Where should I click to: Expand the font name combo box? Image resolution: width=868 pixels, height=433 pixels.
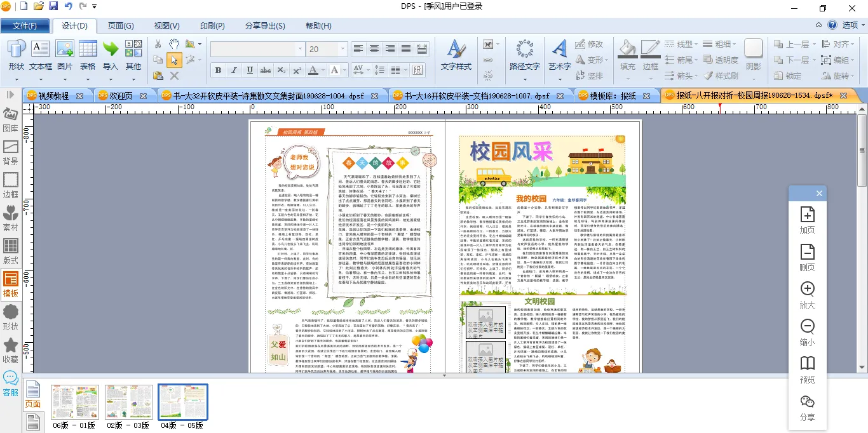(299, 50)
